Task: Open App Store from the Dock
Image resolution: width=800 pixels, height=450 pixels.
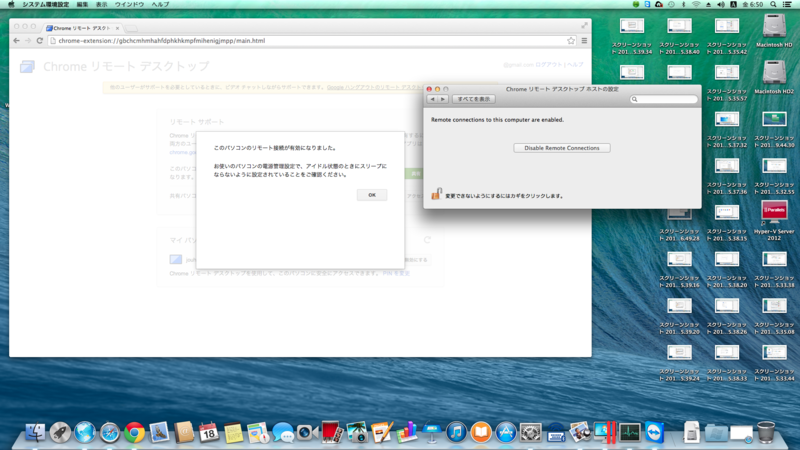Action: (x=506, y=432)
